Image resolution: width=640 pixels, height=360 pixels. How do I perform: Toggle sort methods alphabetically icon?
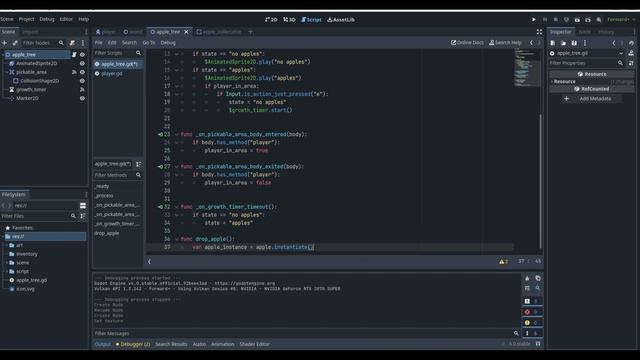(138, 164)
